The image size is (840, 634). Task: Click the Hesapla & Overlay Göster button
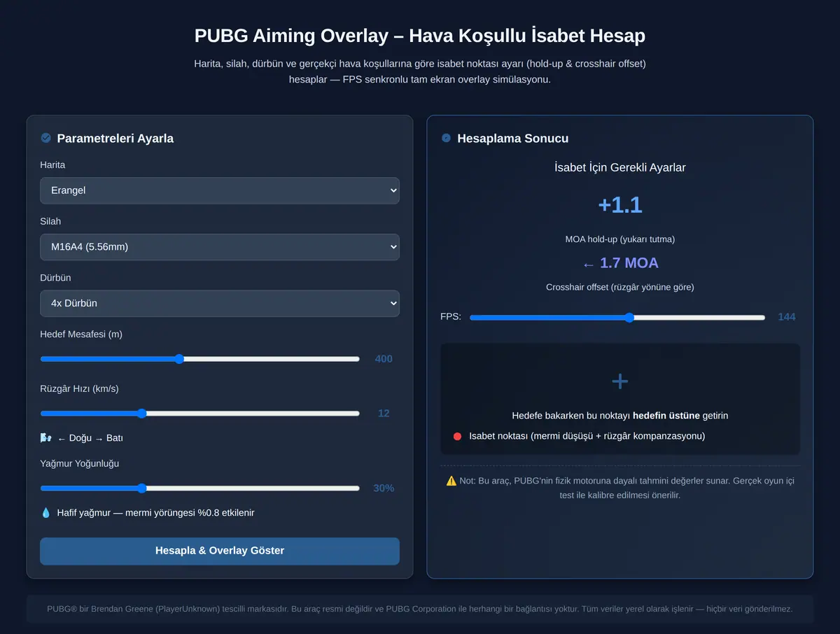[220, 551]
